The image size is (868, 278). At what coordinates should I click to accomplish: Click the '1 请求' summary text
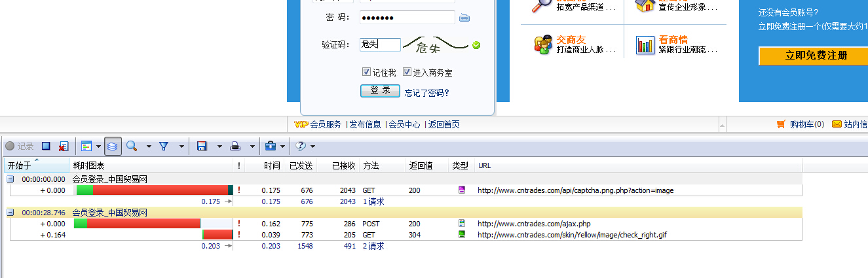(373, 201)
